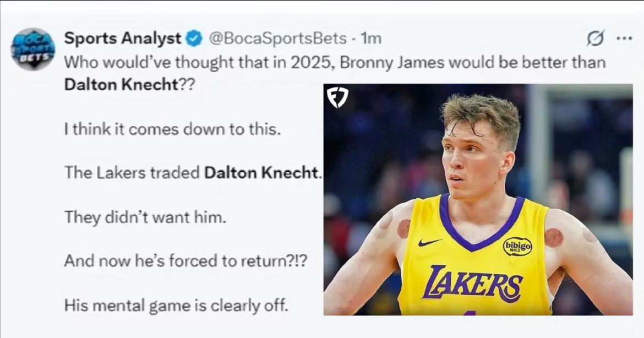Open the three-dot more options menu
The image size is (644, 338).
[624, 39]
